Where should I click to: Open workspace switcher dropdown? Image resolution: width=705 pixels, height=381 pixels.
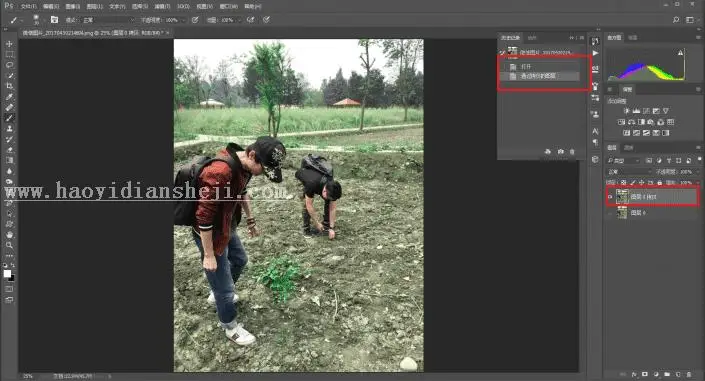[x=691, y=20]
